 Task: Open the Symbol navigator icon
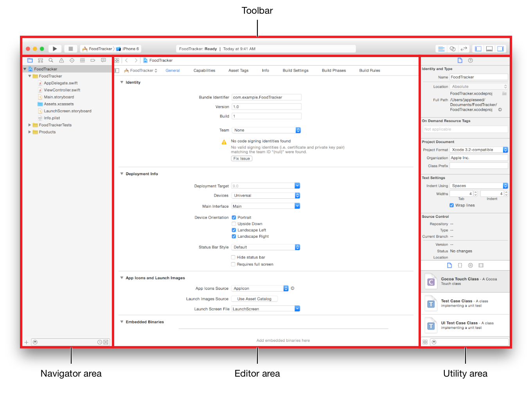(40, 60)
